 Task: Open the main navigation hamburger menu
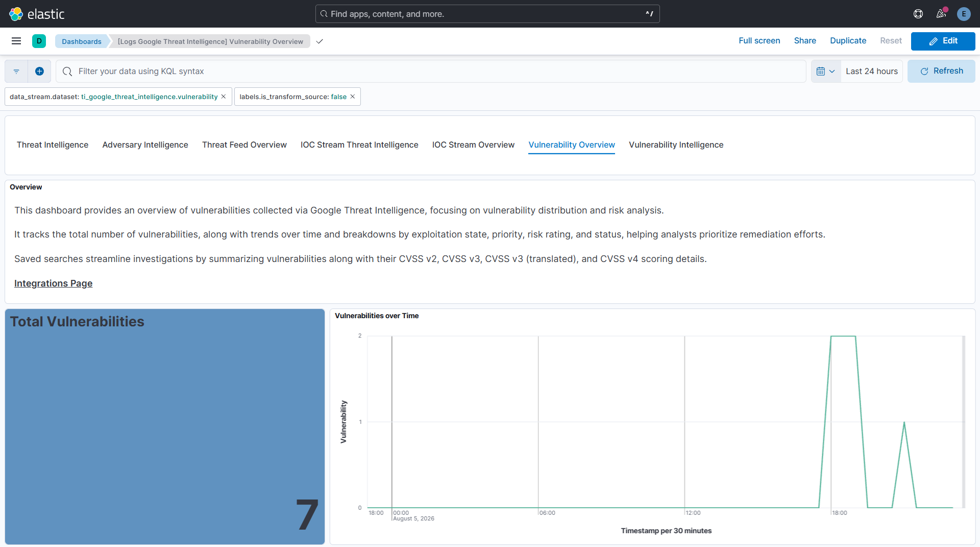(x=16, y=41)
